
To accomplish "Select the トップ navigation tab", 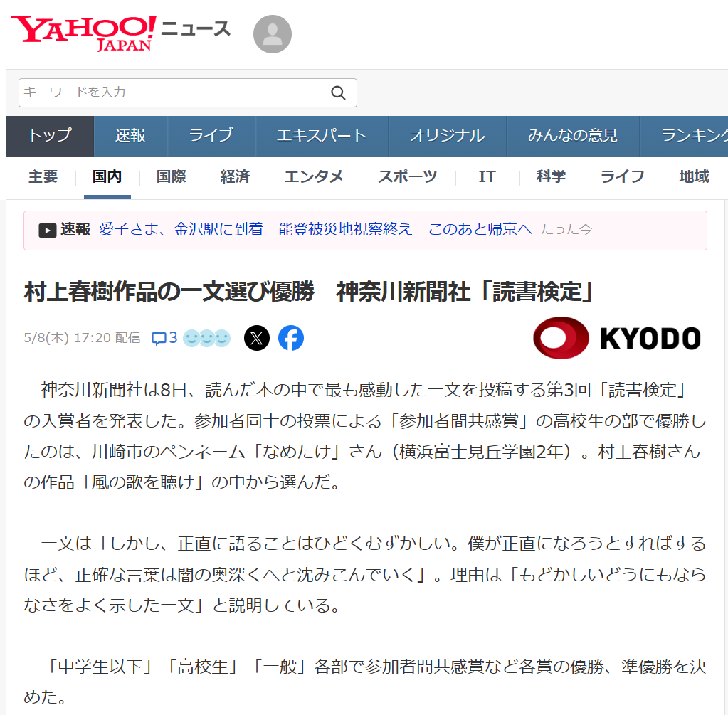I will pos(50,136).
